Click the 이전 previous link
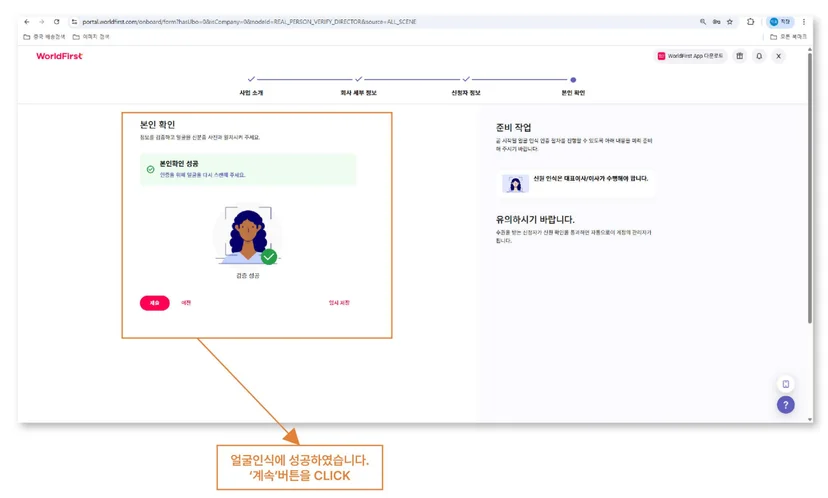Viewport: 828px width, 498px height. tap(186, 303)
